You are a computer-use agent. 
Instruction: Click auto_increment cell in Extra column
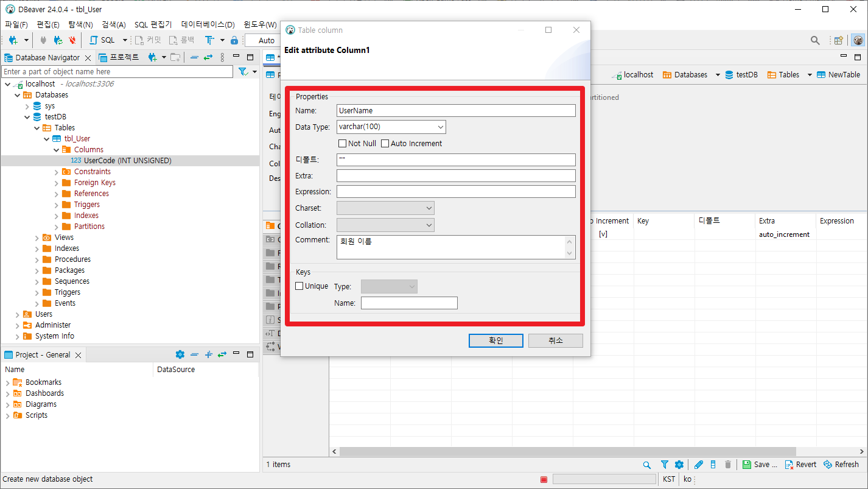784,234
